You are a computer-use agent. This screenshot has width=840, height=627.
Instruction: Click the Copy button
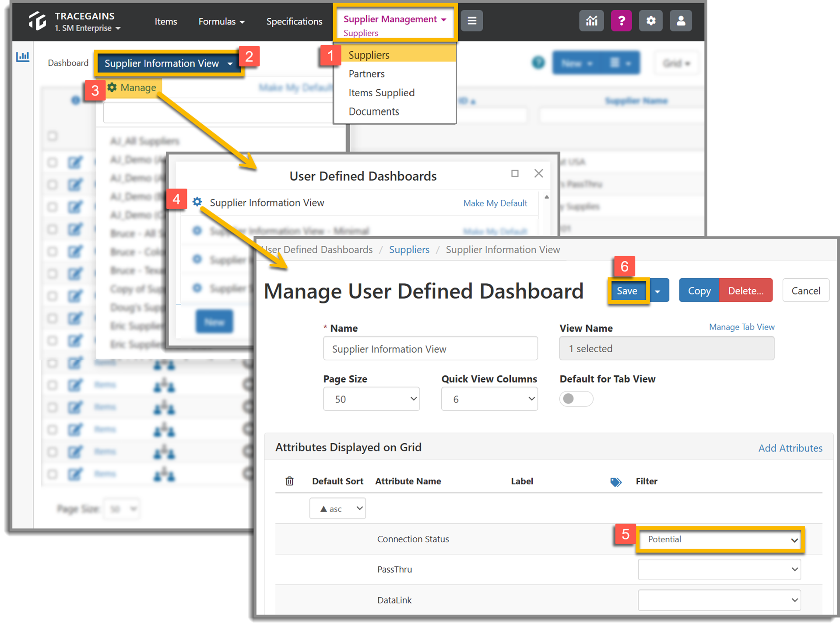pyautogui.click(x=699, y=291)
